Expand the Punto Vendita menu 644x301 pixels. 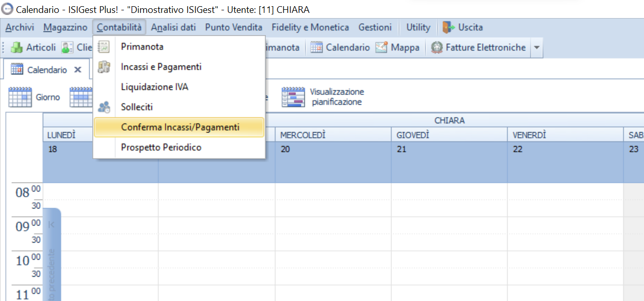pos(233,27)
